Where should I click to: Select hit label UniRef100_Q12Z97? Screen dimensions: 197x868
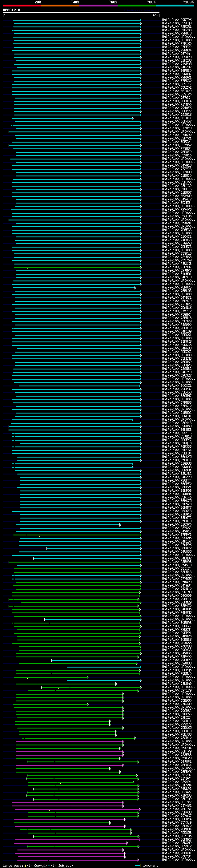(x=177, y=775)
